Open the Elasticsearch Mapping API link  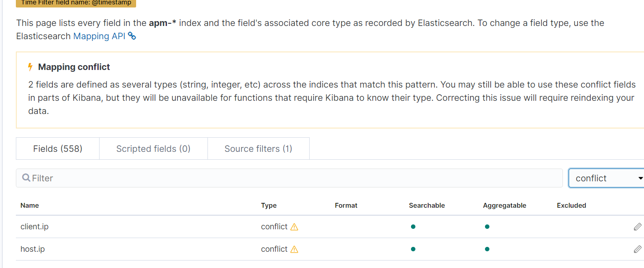point(99,36)
